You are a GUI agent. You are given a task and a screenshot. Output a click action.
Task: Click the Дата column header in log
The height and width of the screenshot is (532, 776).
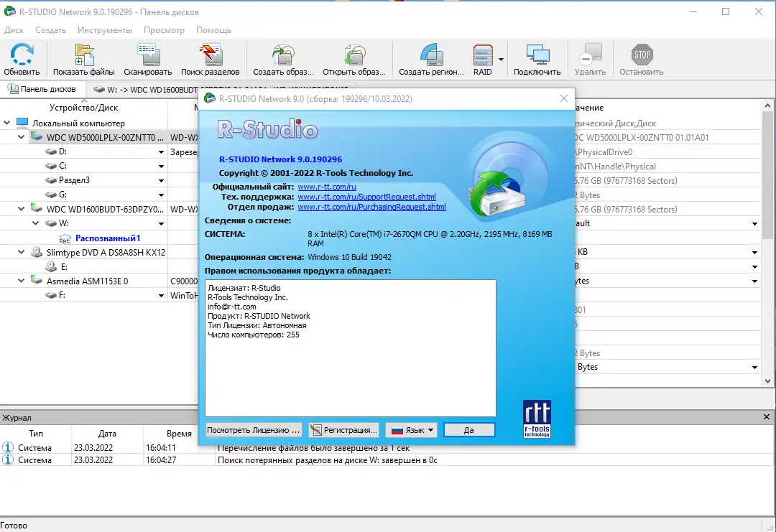107,434
